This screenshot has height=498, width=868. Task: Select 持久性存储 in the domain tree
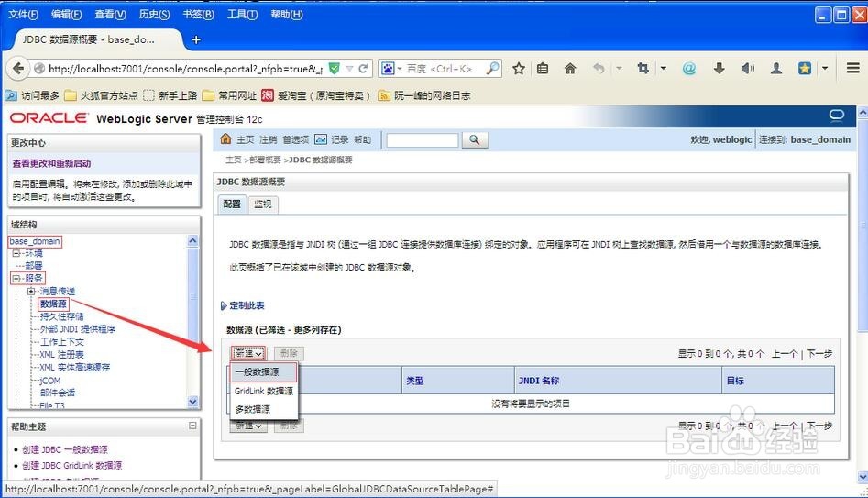click(x=62, y=316)
